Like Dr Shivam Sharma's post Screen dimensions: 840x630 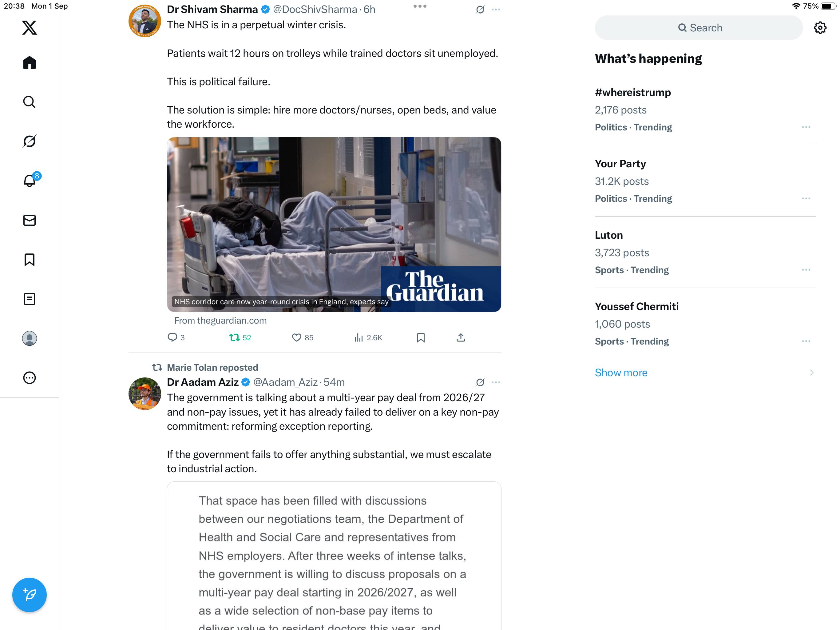[303, 337]
